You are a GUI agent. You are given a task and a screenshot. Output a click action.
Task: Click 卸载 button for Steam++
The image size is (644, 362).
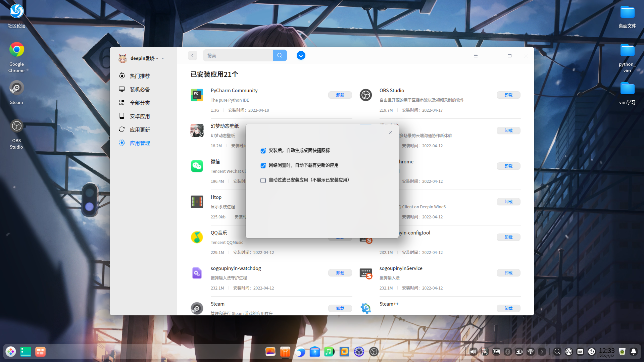click(508, 308)
